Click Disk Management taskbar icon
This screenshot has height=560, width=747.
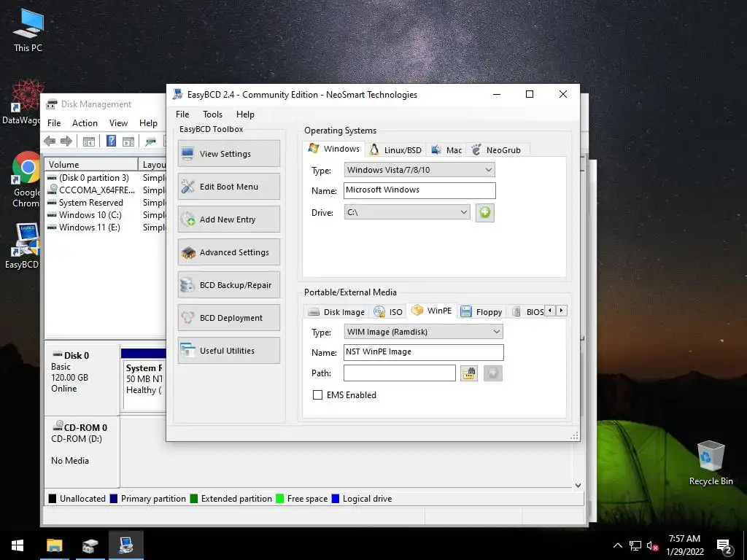click(90, 545)
